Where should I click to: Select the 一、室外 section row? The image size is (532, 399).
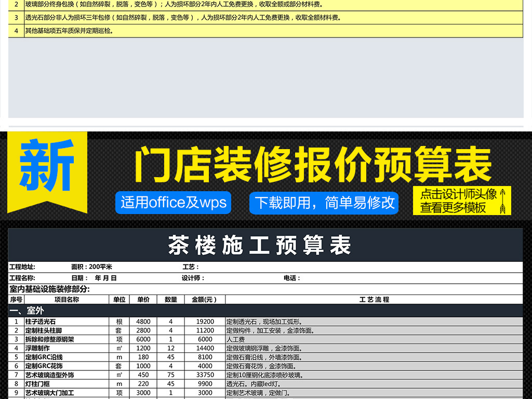click(265, 311)
